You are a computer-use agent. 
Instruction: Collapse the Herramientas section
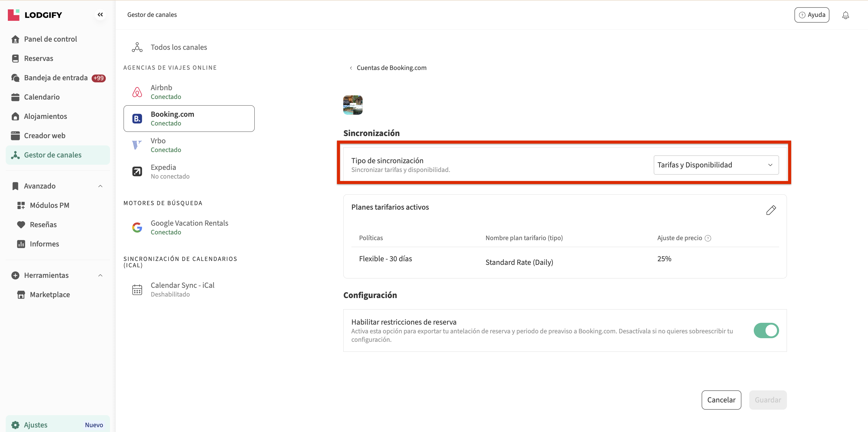click(x=100, y=275)
